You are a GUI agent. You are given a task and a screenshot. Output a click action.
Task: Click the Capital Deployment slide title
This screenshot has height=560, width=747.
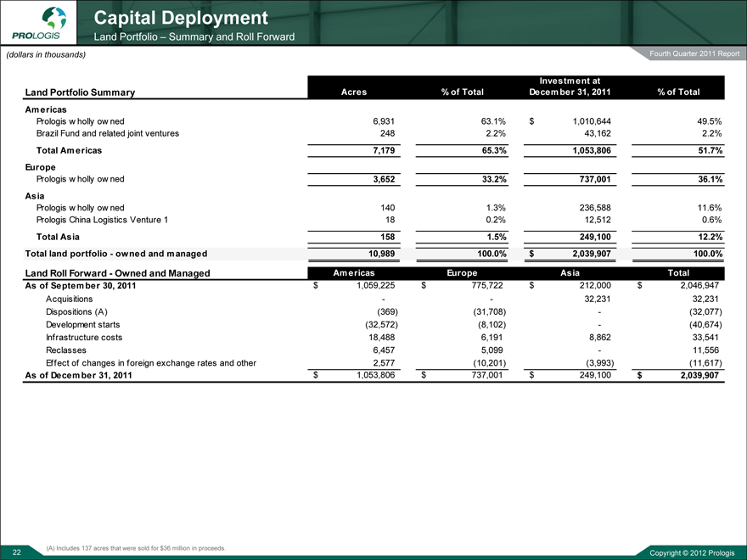click(180, 17)
